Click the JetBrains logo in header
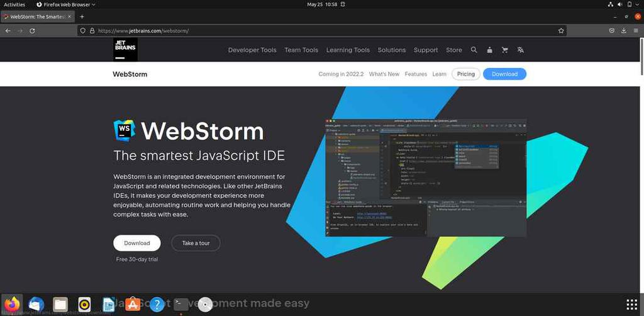The height and width of the screenshot is (316, 644). (125, 50)
